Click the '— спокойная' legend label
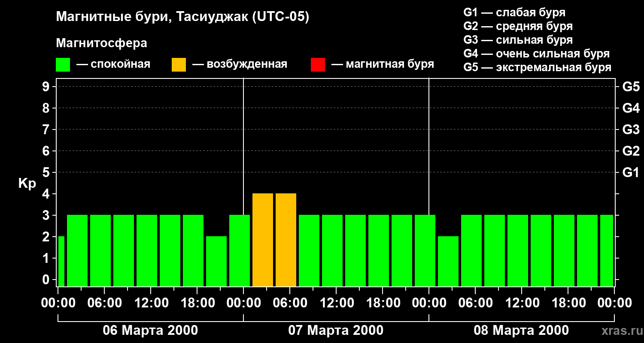The height and width of the screenshot is (343, 644). coord(113,65)
